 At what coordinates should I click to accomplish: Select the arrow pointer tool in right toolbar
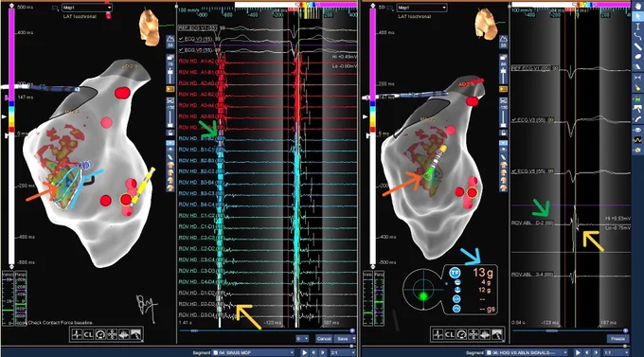[637, 15]
